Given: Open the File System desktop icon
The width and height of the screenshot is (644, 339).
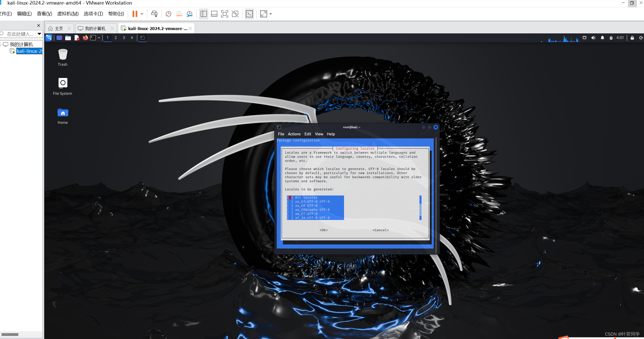Looking at the screenshot, I should point(63,87).
